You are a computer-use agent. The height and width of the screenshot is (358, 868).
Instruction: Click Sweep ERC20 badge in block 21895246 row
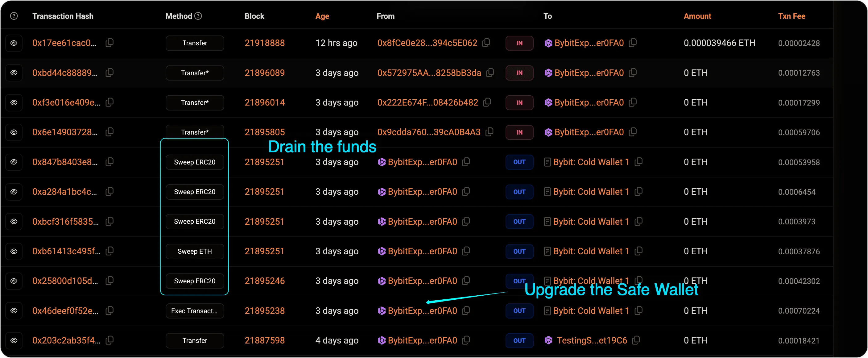click(x=195, y=281)
